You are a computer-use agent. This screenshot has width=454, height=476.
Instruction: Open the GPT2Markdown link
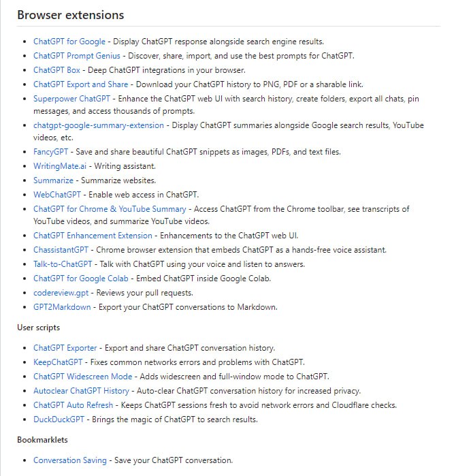[62, 307]
